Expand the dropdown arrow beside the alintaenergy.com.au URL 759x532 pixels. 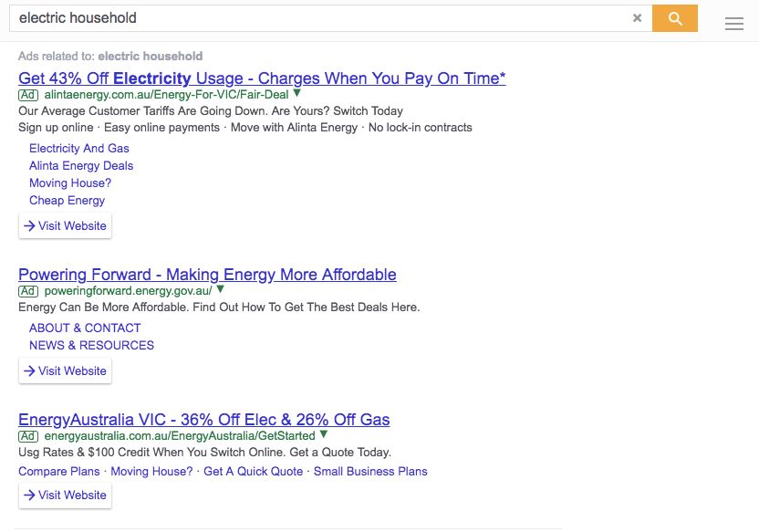coord(297,93)
